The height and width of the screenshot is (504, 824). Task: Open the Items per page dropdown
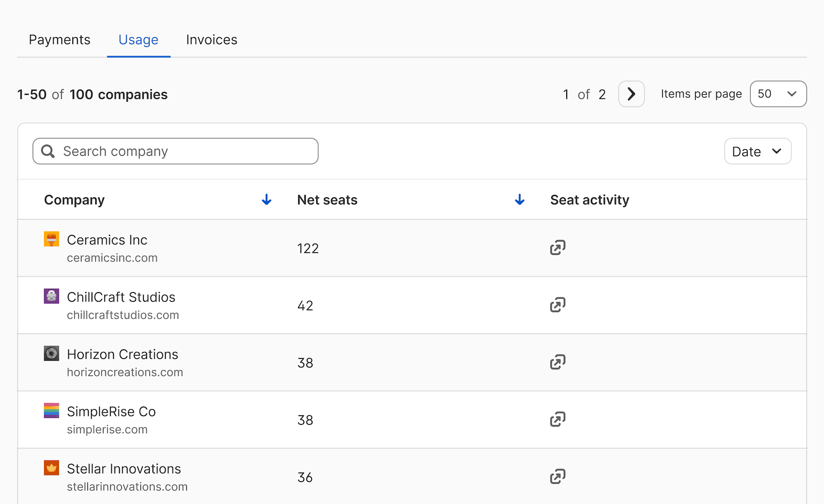[x=778, y=94]
